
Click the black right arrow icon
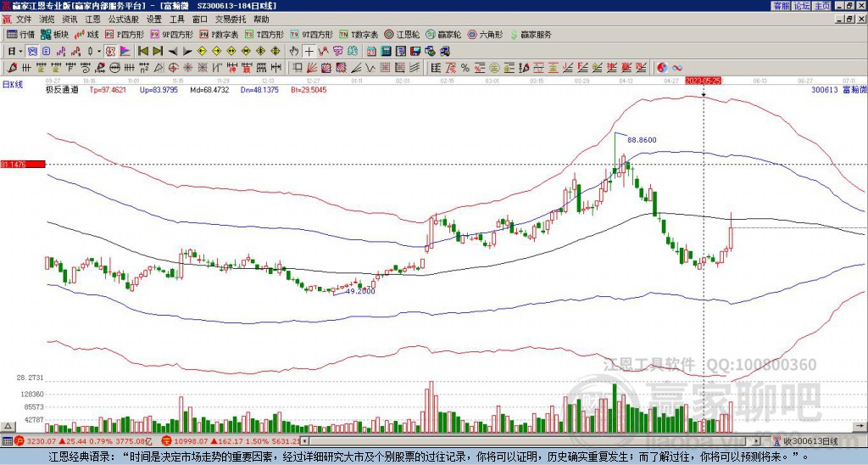point(187,52)
